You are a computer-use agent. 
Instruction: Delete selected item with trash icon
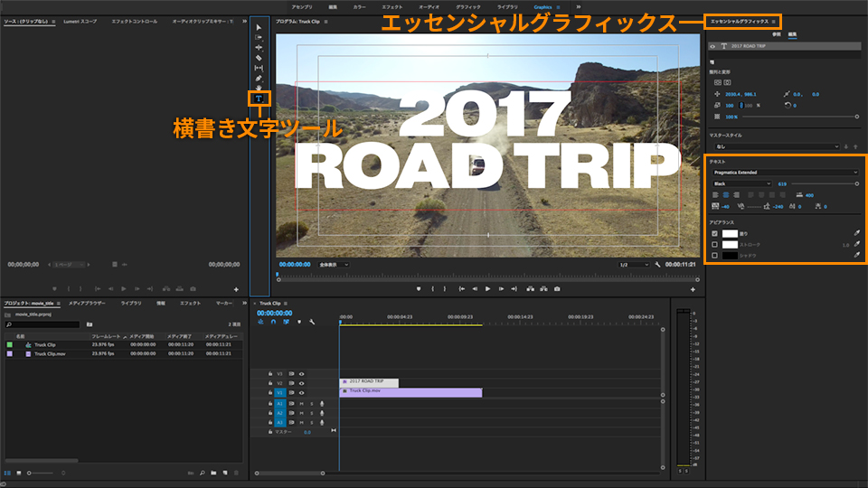tap(236, 473)
